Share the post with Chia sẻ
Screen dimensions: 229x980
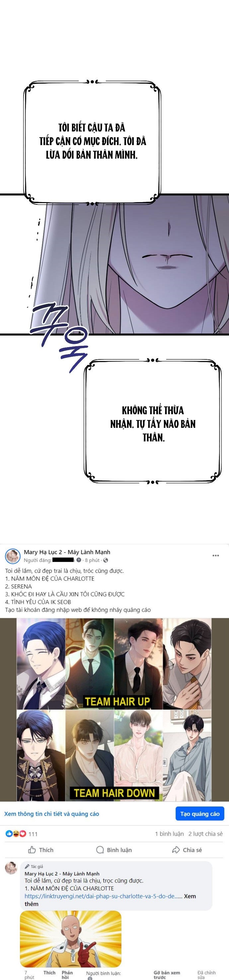tap(187, 850)
